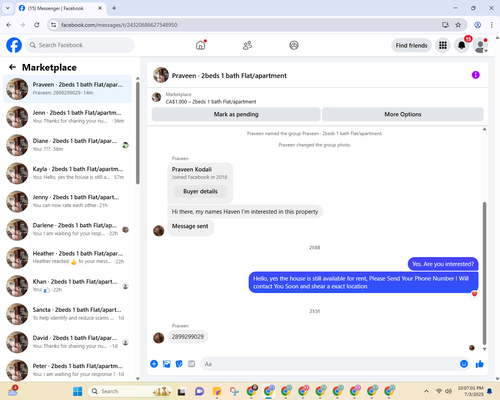This screenshot has height=400, width=500.
Task: Reload the page in the browser
Action: [x=37, y=25]
